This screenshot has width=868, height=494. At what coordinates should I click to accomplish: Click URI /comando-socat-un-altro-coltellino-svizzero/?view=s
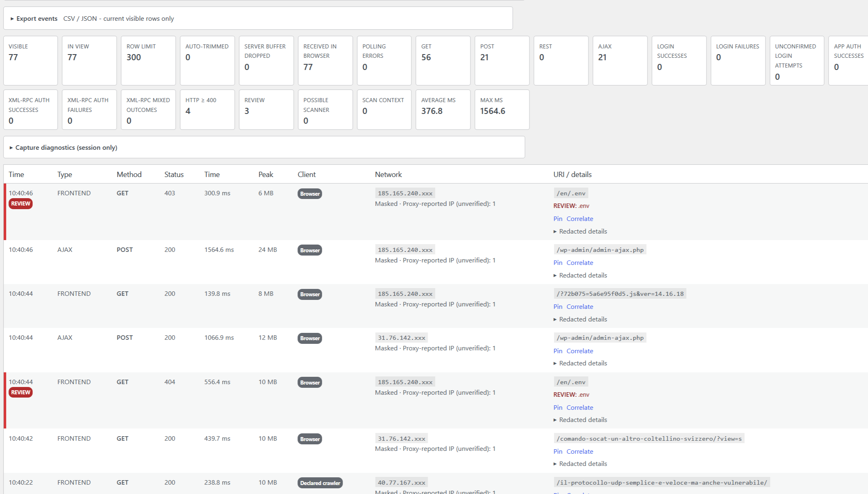649,439
